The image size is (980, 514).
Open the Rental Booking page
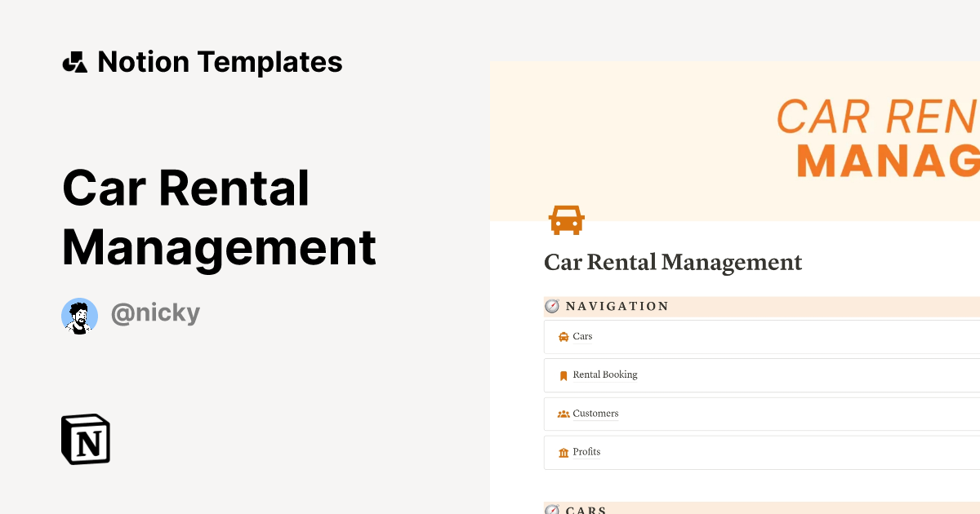tap(605, 374)
